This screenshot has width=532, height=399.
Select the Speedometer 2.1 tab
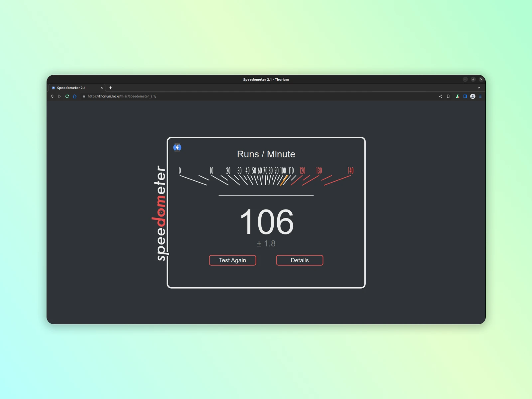click(x=77, y=88)
